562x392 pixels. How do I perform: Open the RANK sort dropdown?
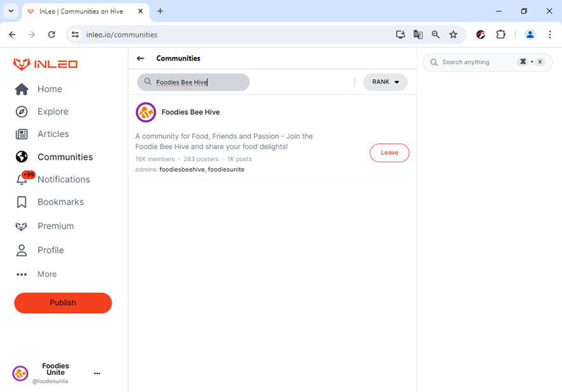[x=385, y=82]
